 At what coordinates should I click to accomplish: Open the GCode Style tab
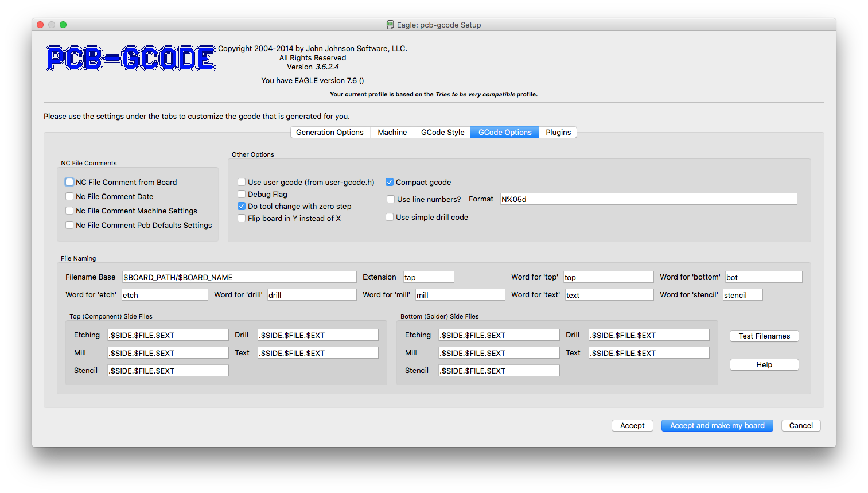(x=442, y=132)
